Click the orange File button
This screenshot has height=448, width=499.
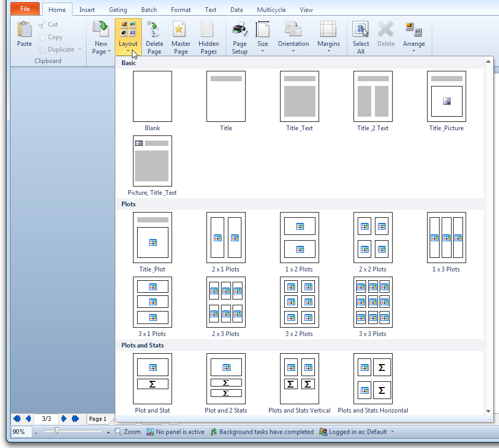pos(25,9)
